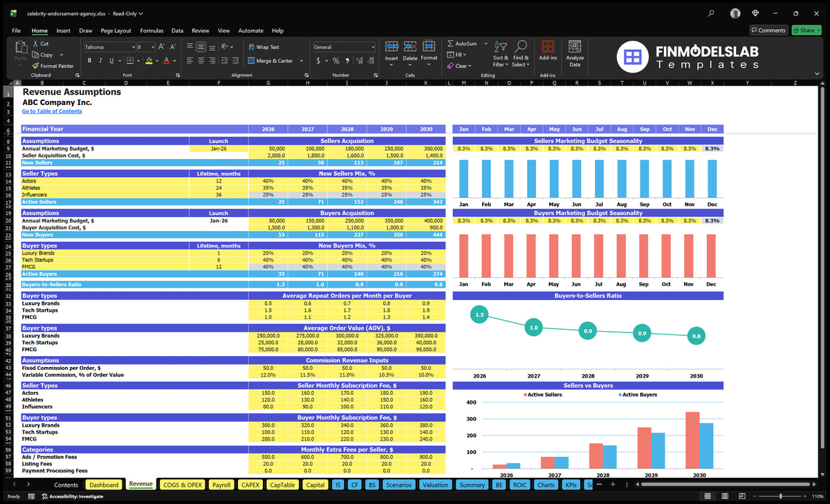830x504 pixels.
Task: Open Format cells menu
Action: coord(429,53)
